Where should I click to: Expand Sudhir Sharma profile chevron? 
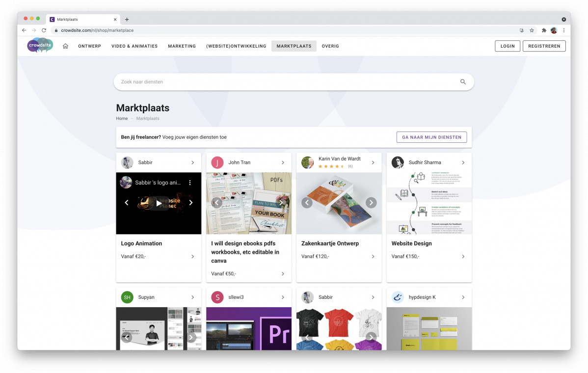click(463, 162)
